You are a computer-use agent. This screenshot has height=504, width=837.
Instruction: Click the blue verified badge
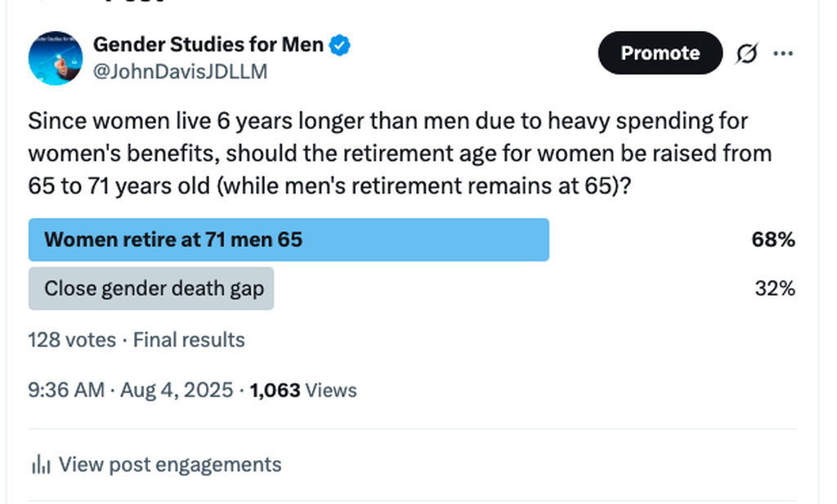[x=340, y=45]
